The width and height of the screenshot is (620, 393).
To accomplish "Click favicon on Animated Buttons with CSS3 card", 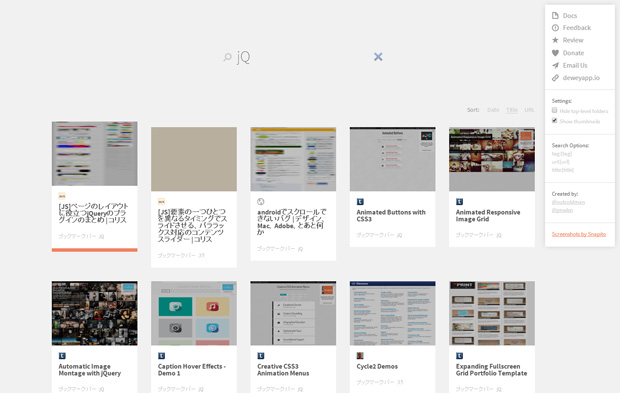I will (360, 202).
